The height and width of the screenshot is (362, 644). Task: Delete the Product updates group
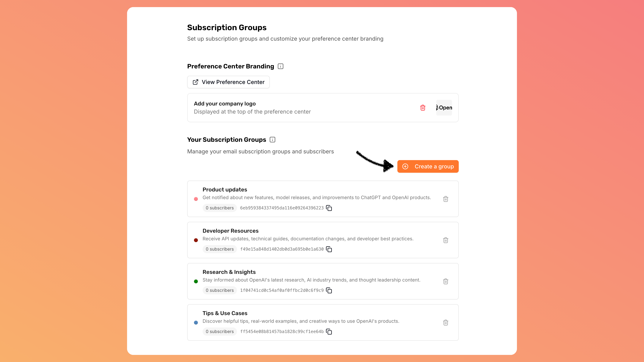tap(446, 199)
